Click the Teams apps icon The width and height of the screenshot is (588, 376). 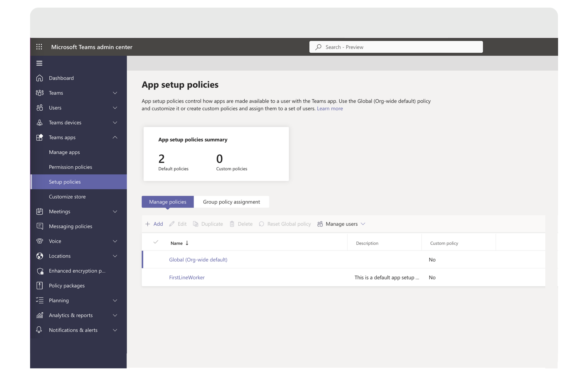pos(39,137)
